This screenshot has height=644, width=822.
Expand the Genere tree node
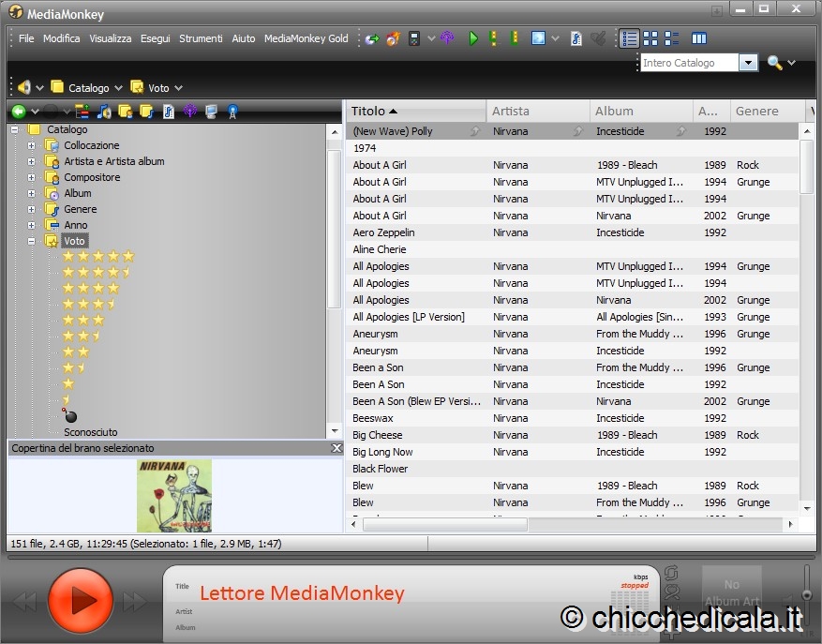point(32,209)
